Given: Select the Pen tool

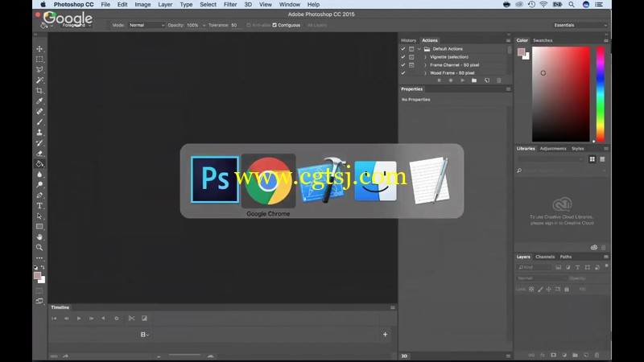Looking at the screenshot, I should 39,195.
